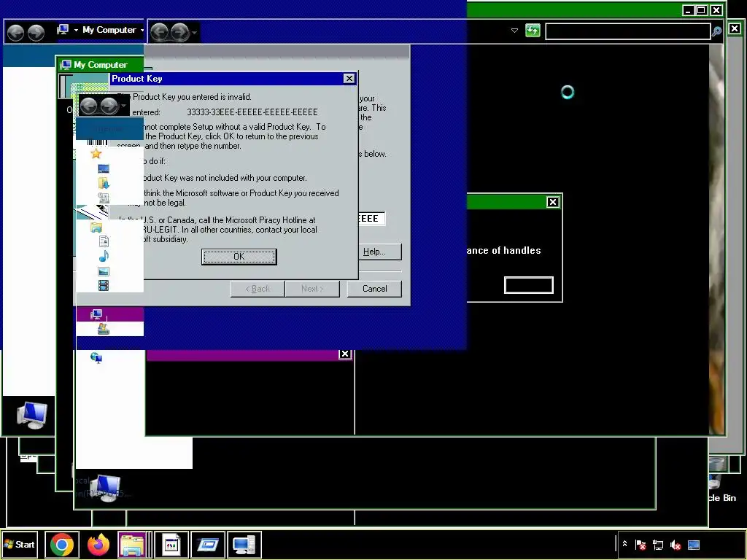Close the Product Key dialog with its X

pos(349,79)
